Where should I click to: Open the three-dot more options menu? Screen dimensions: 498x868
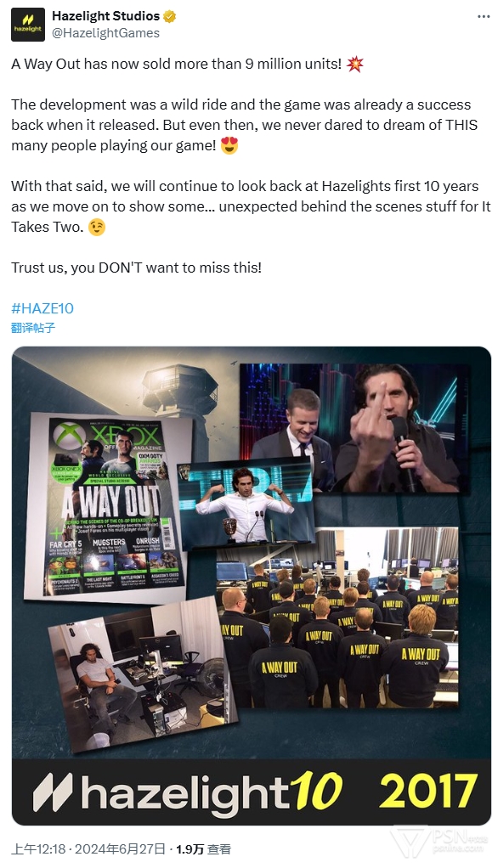pyautogui.click(x=484, y=16)
